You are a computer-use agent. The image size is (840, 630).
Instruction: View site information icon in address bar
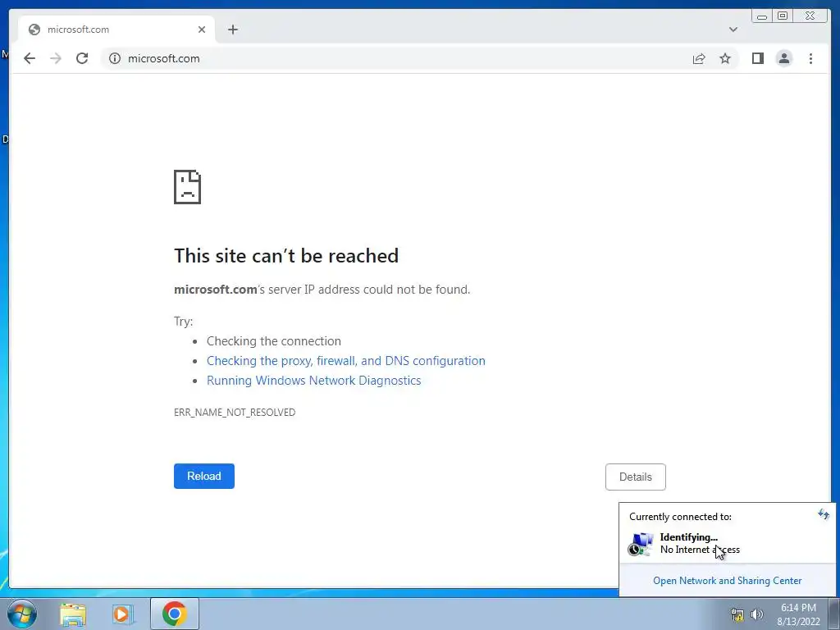(x=115, y=58)
